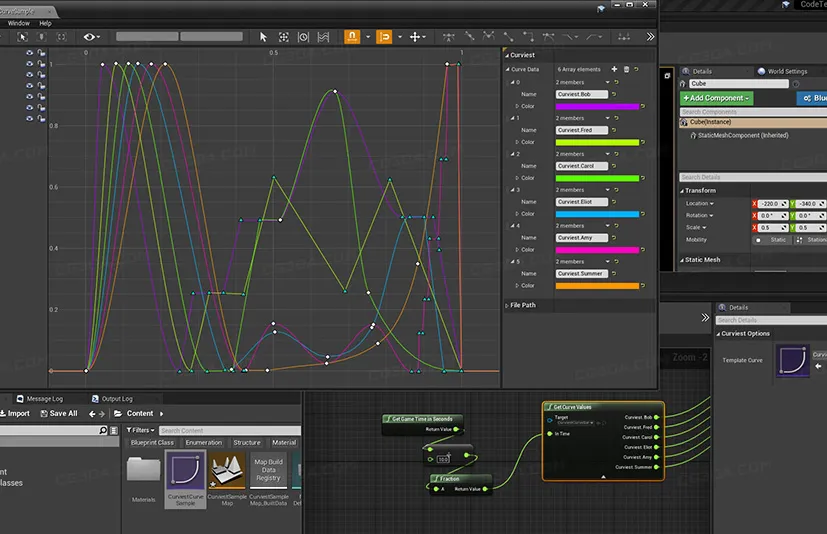Toggle the Enumeration filter

[204, 443]
